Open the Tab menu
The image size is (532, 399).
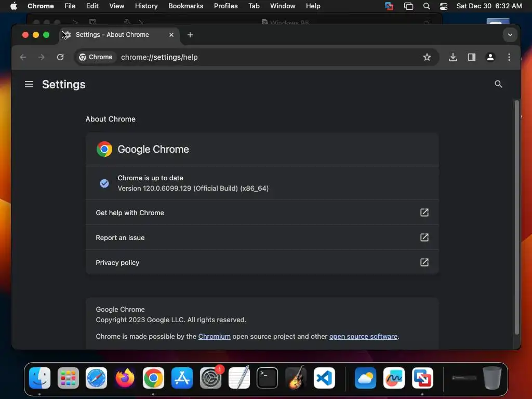coord(254,6)
